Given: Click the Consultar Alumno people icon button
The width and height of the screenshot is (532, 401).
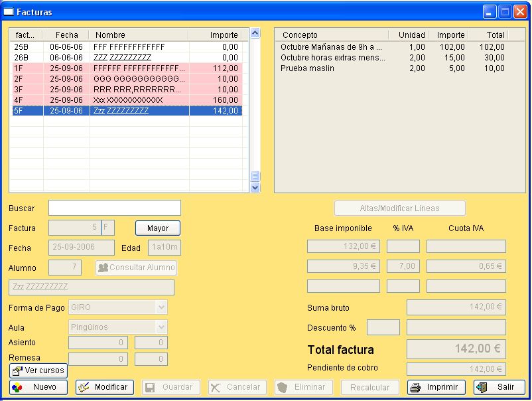Looking at the screenshot, I should 136,268.
